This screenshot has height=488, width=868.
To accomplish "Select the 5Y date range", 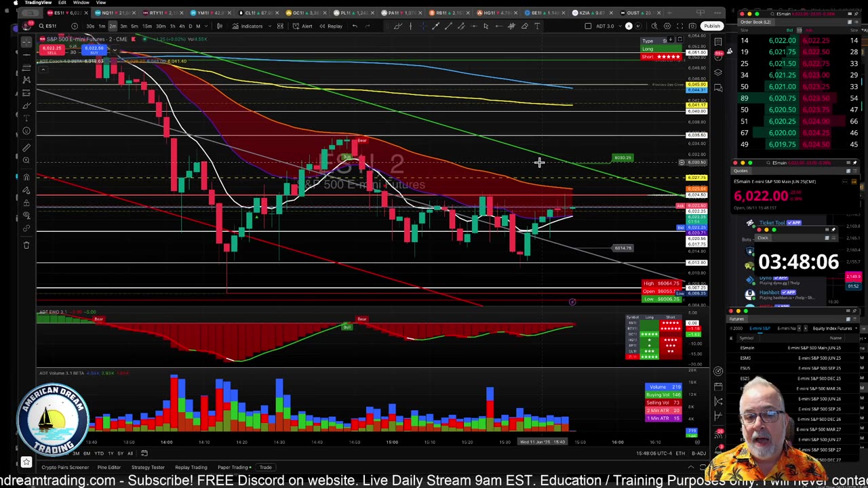I will point(120,453).
